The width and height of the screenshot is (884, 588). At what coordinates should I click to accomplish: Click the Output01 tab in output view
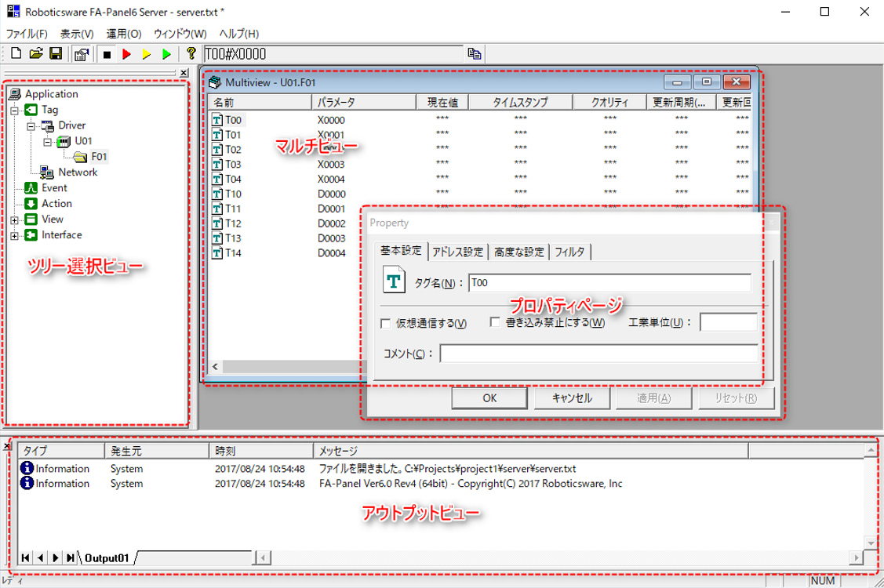[x=106, y=557]
